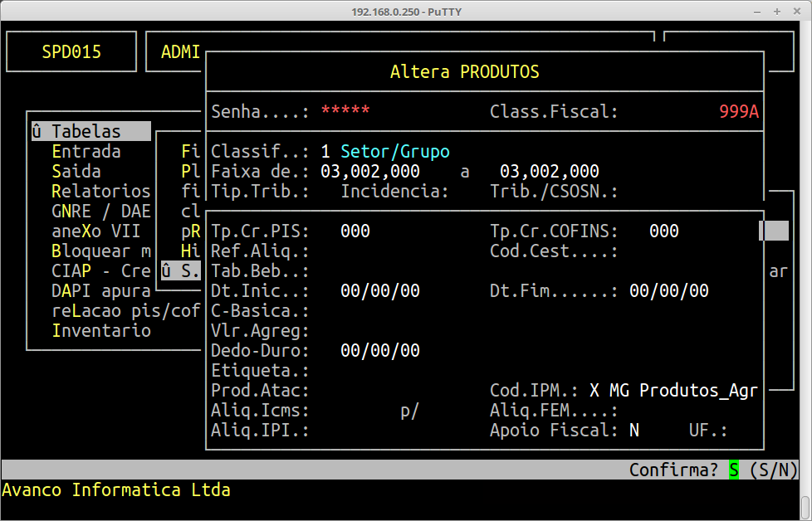Select the Tabelas menu heading
The height and width of the screenshot is (521, 812).
[x=86, y=132]
